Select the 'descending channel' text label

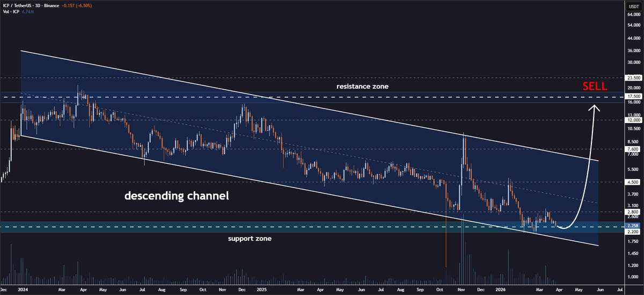point(177,197)
